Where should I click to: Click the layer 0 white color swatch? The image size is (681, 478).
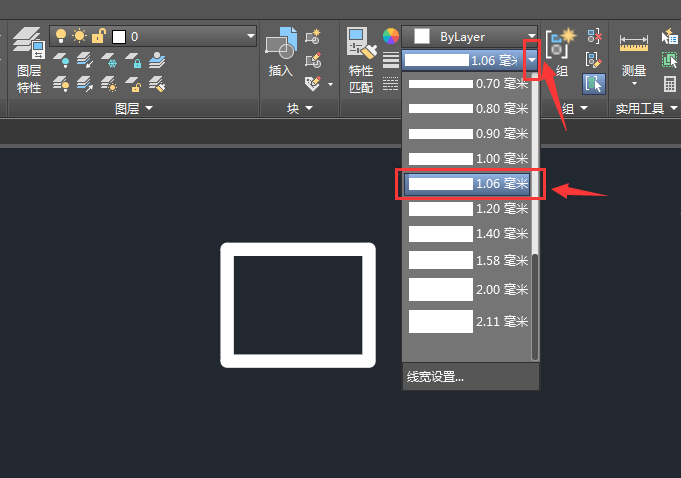tap(119, 36)
